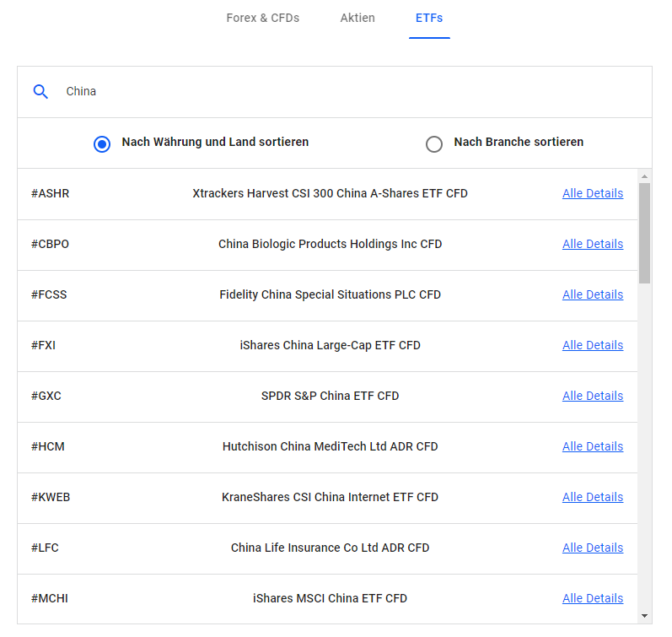
Task: Open the Aktien tab
Action: (358, 18)
